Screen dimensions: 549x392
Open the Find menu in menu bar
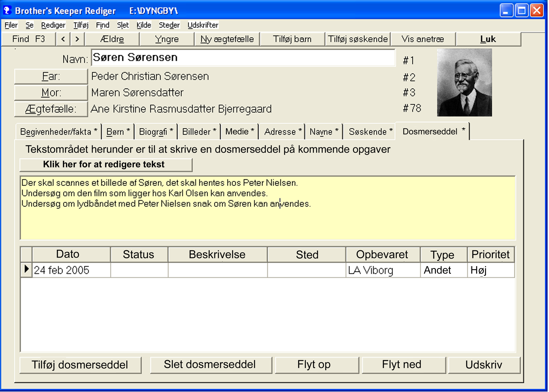coord(103,25)
